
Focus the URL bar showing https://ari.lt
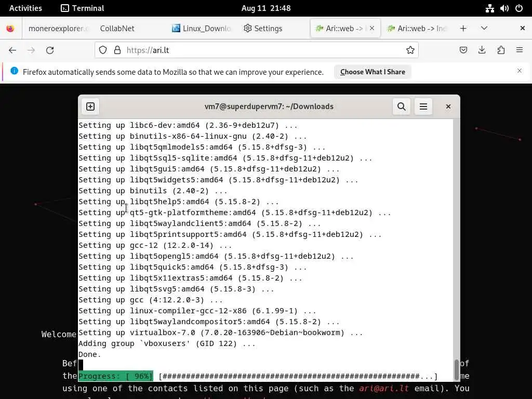click(x=257, y=50)
